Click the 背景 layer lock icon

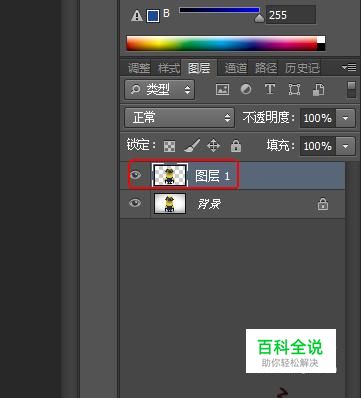322,204
